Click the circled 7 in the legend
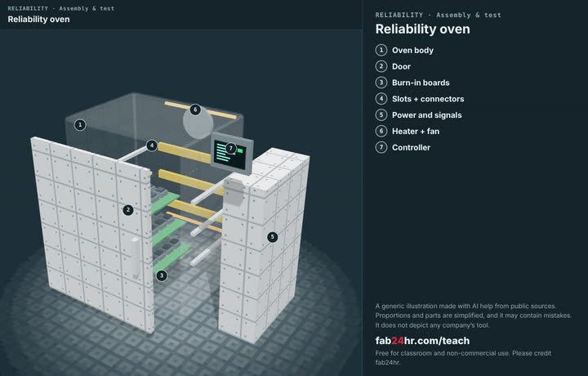588x376 pixels. pos(381,147)
